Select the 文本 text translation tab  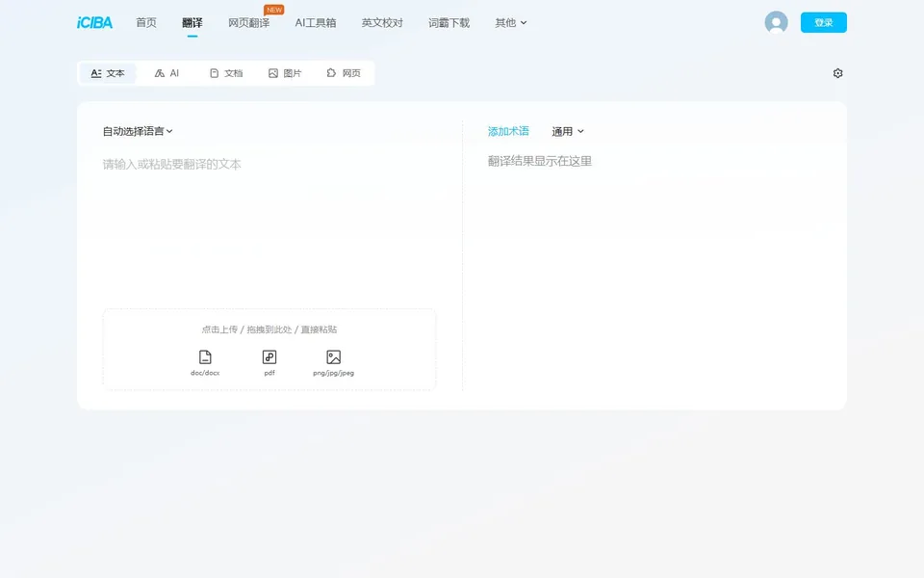coord(107,73)
